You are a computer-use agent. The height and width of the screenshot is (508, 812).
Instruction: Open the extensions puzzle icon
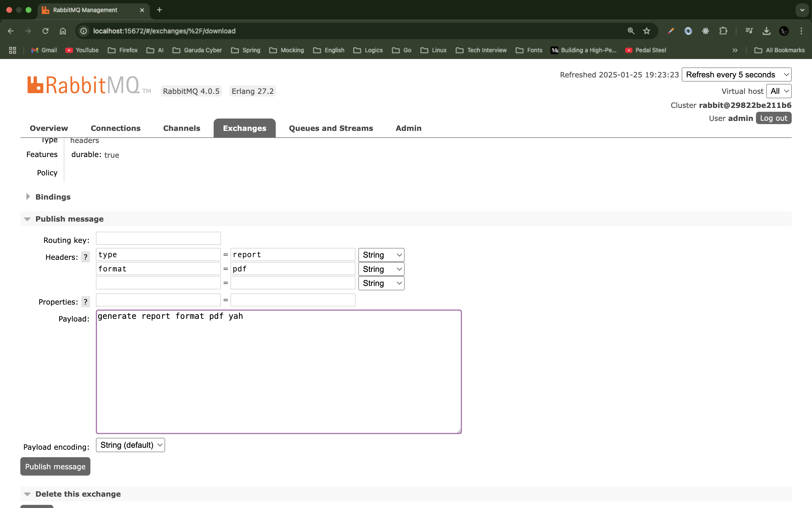point(723,31)
